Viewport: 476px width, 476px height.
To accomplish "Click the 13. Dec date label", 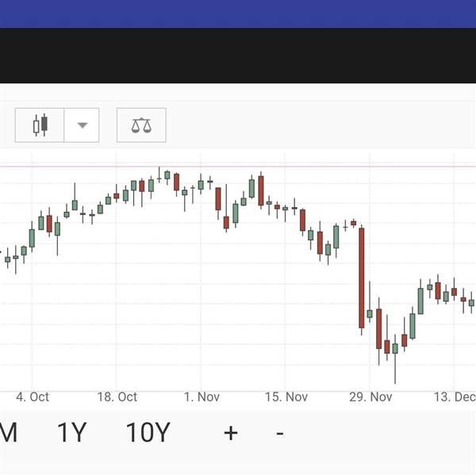I will (455, 397).
